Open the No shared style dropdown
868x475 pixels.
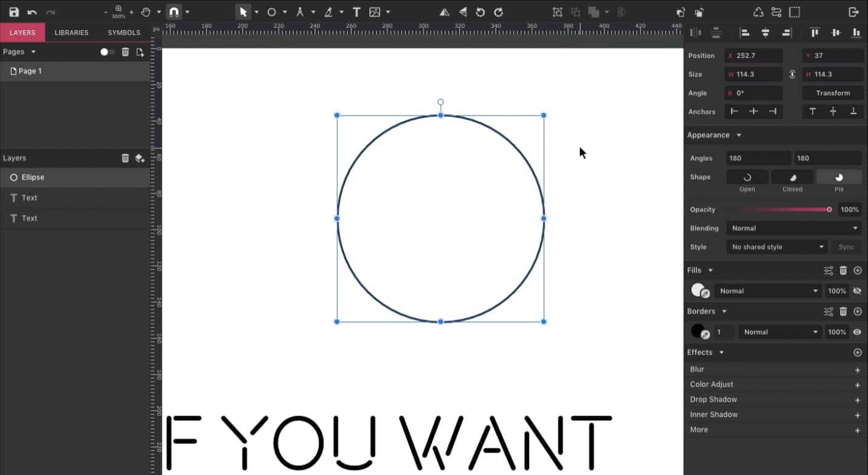click(777, 247)
